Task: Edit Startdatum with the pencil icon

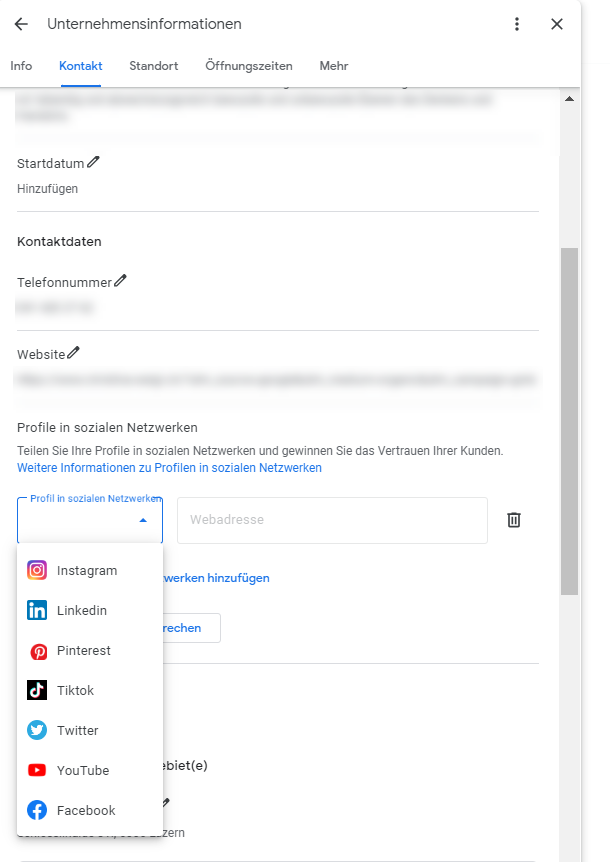Action: [93, 162]
